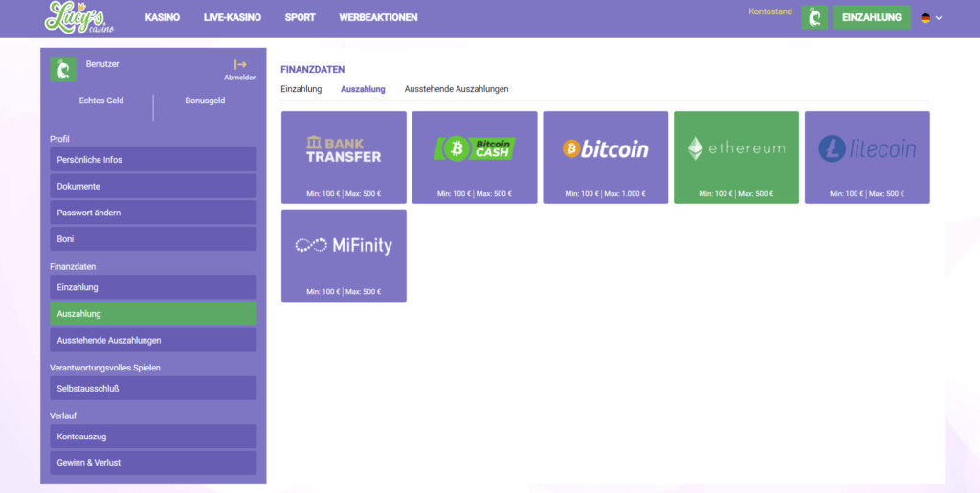The image size is (980, 493).
Task: Open the German flag language dropdown
Action: [x=930, y=18]
